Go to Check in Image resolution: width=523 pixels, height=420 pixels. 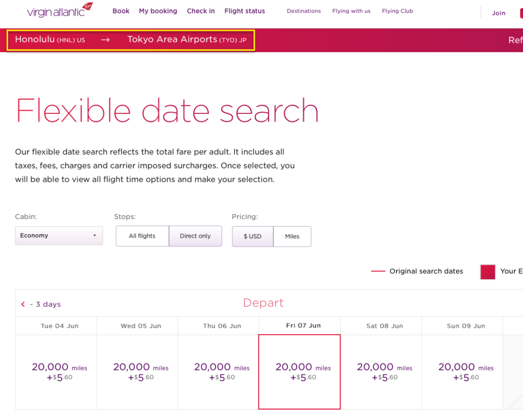[x=201, y=11]
